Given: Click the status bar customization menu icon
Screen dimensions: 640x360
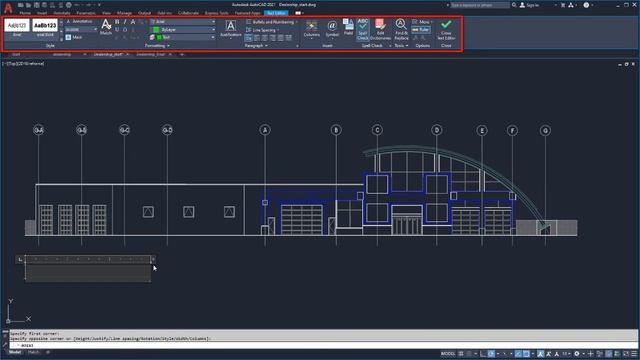Looking at the screenshot, I should coord(634,353).
